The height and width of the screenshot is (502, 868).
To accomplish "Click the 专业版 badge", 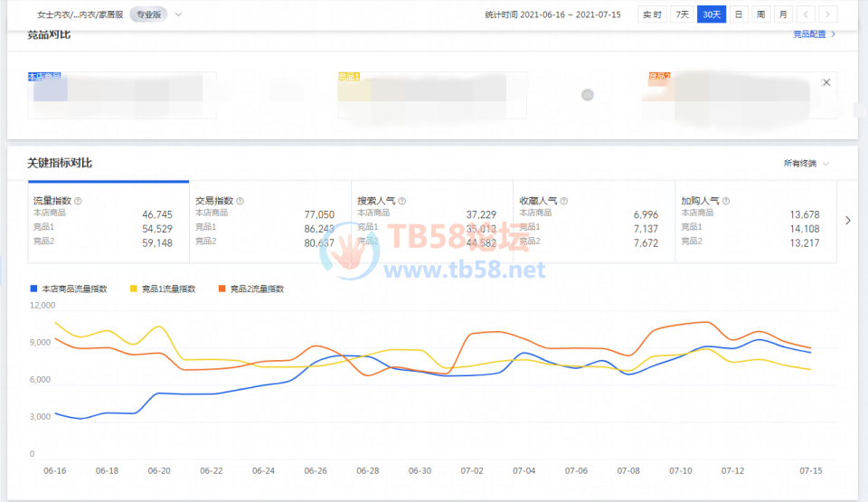I will point(148,14).
